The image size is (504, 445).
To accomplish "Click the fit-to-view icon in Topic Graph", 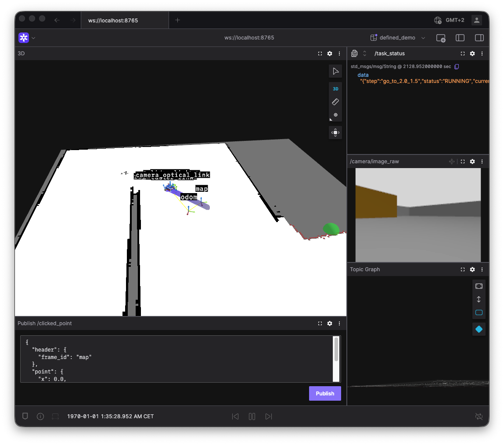I will coord(479,286).
